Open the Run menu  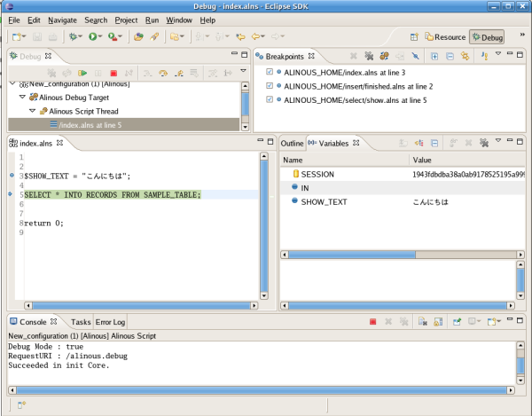point(152,20)
